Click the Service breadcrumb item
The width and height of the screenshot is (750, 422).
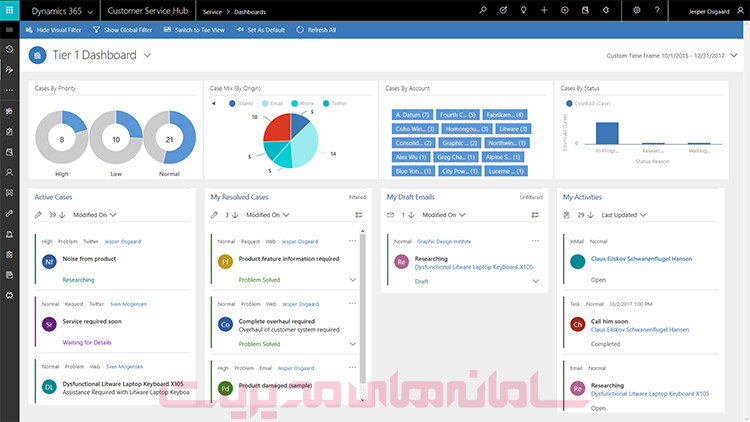click(212, 12)
